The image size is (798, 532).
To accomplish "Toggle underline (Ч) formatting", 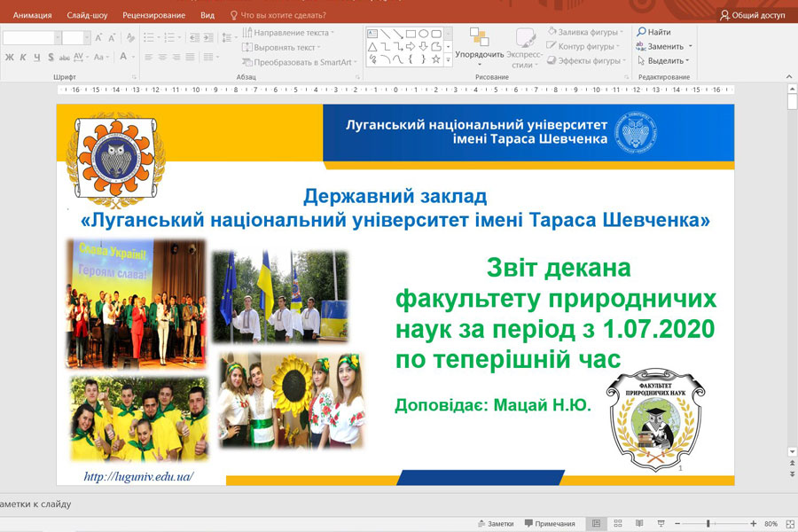I will tap(36, 57).
